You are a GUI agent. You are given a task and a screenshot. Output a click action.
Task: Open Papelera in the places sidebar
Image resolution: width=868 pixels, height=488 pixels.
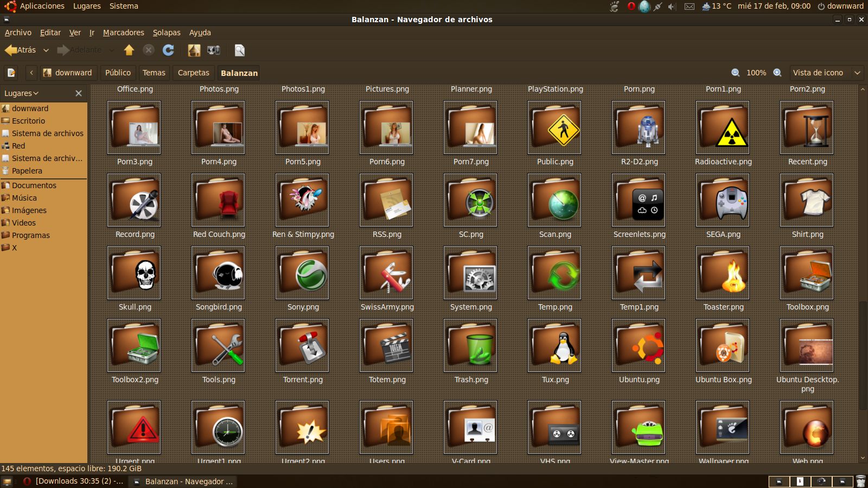(43, 171)
